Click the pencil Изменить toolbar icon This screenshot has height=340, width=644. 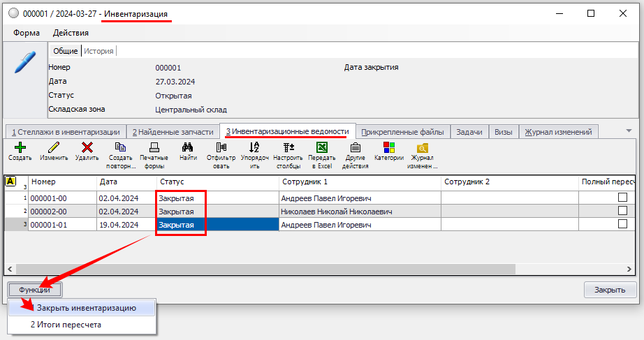[x=53, y=148]
